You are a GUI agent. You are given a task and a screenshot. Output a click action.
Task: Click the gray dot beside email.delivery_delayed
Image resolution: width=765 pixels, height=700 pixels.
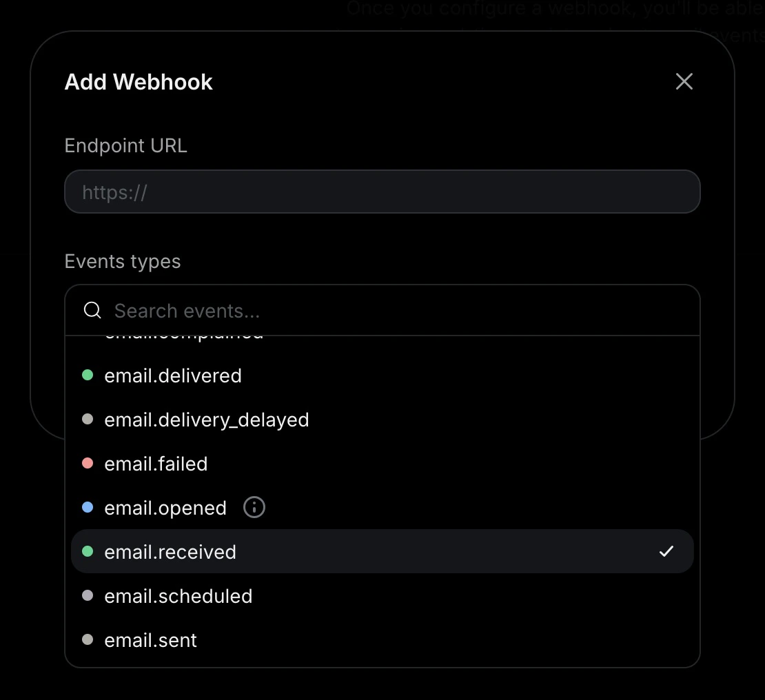(88, 419)
